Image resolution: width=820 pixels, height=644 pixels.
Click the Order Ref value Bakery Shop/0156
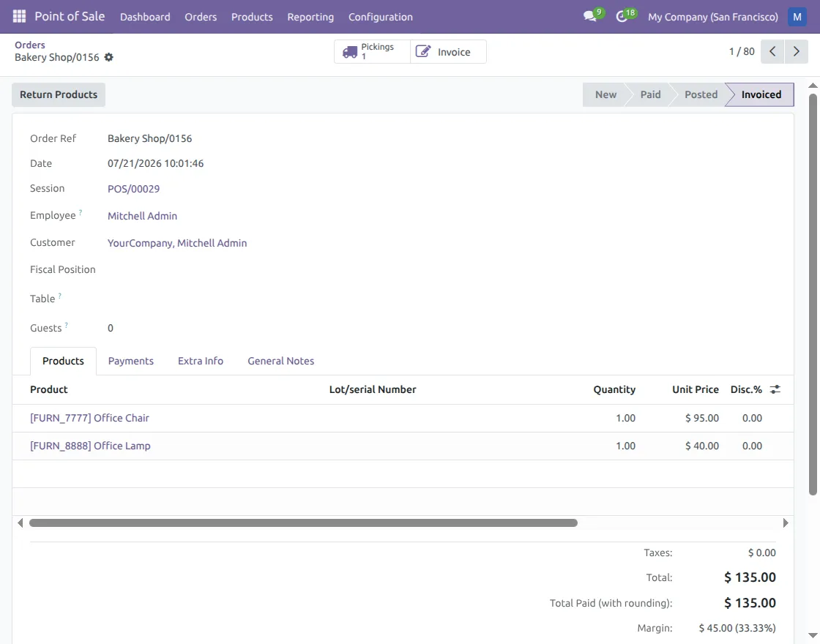coord(149,138)
